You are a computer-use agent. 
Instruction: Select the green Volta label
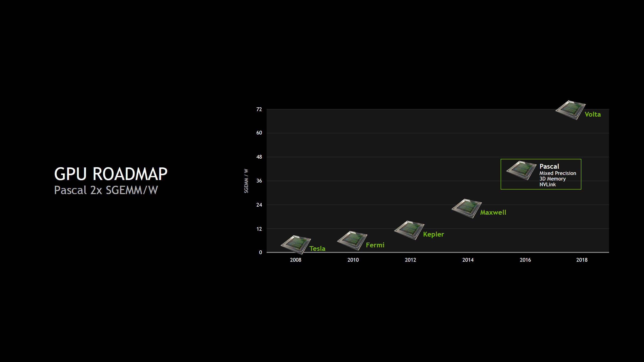(592, 114)
